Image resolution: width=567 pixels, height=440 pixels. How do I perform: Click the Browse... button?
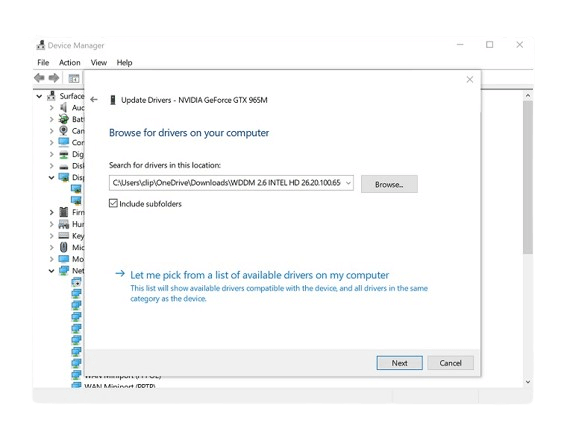click(389, 184)
